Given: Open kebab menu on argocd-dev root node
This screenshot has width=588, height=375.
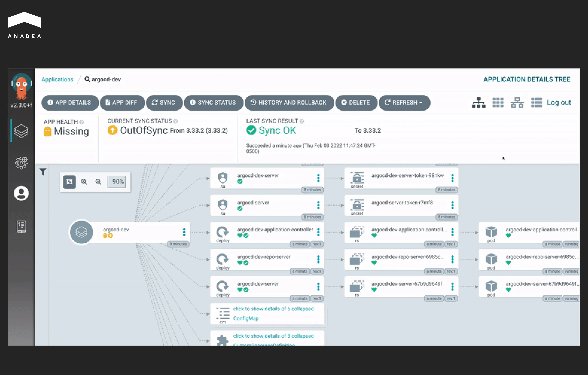Looking at the screenshot, I should (184, 232).
